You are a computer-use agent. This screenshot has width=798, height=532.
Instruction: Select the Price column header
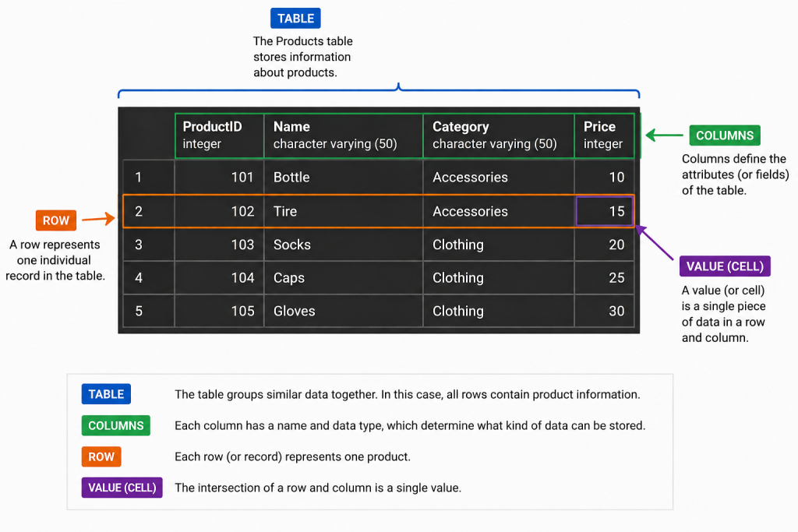click(x=605, y=136)
